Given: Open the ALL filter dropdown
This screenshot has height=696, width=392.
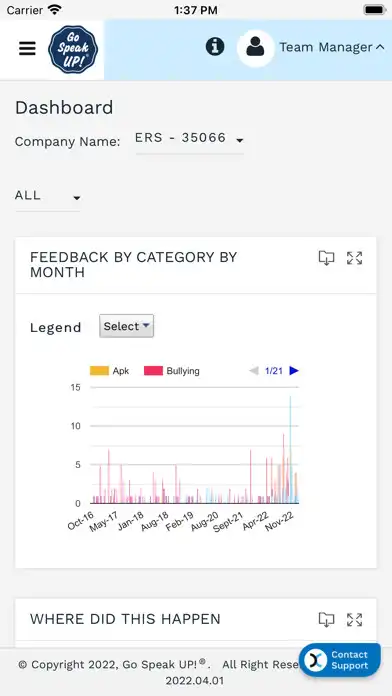Looking at the screenshot, I should [x=48, y=197].
